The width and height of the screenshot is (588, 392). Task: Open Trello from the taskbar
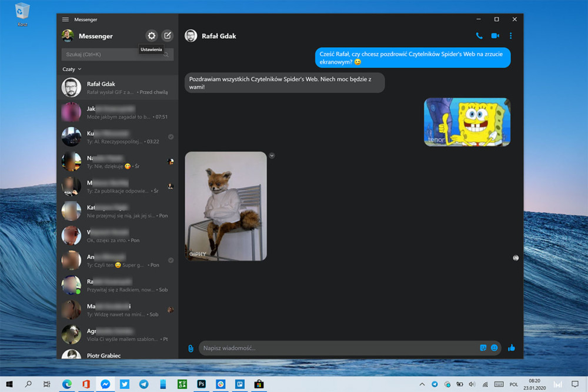coord(240,384)
